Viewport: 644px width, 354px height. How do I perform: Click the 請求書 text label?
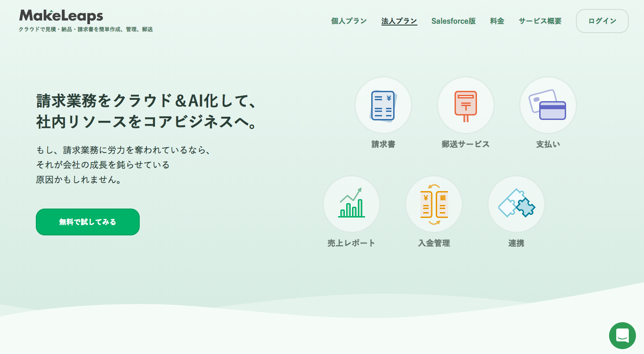coord(383,144)
